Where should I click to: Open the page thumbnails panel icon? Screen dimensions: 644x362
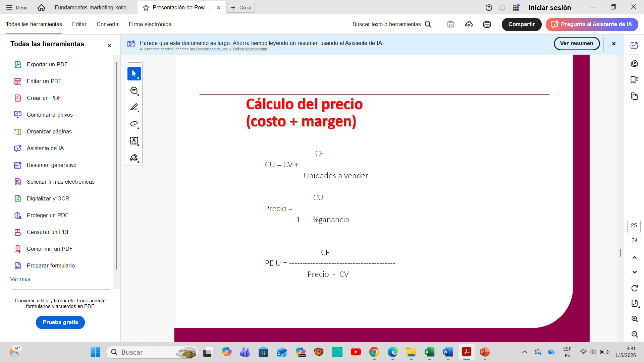tap(634, 97)
